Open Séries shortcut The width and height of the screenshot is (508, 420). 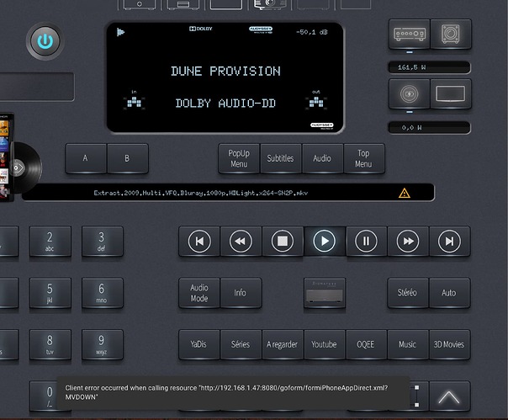pyautogui.click(x=241, y=344)
